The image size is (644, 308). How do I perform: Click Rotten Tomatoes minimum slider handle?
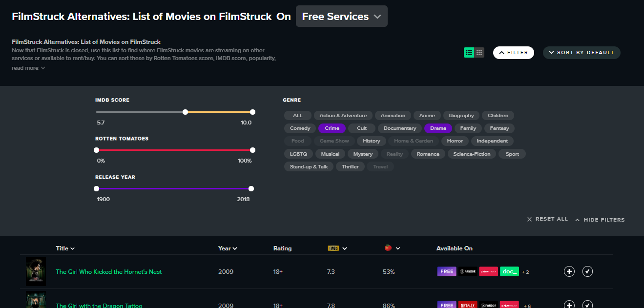(x=96, y=150)
